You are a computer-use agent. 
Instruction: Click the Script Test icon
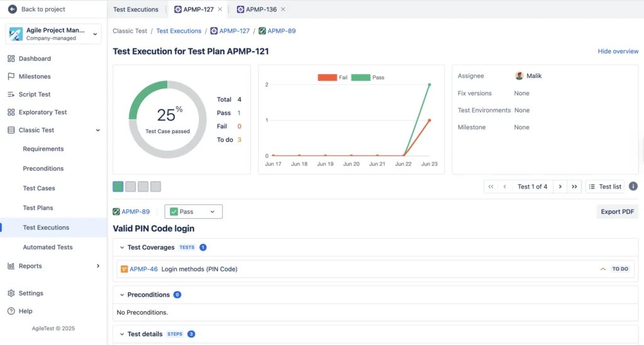pos(11,94)
